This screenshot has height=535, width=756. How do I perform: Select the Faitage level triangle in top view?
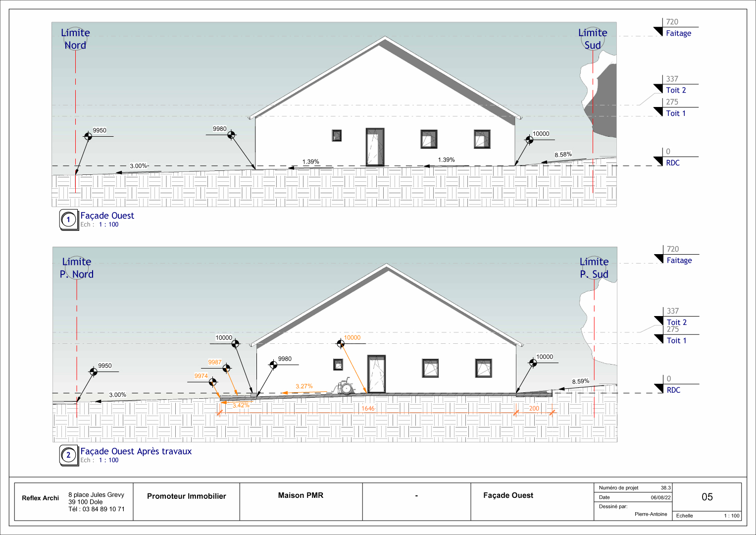click(x=658, y=32)
